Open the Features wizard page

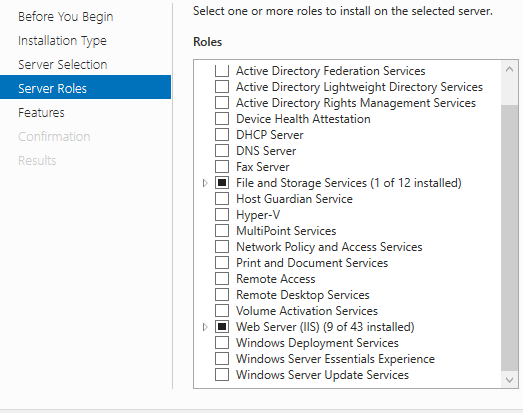pyautogui.click(x=41, y=113)
